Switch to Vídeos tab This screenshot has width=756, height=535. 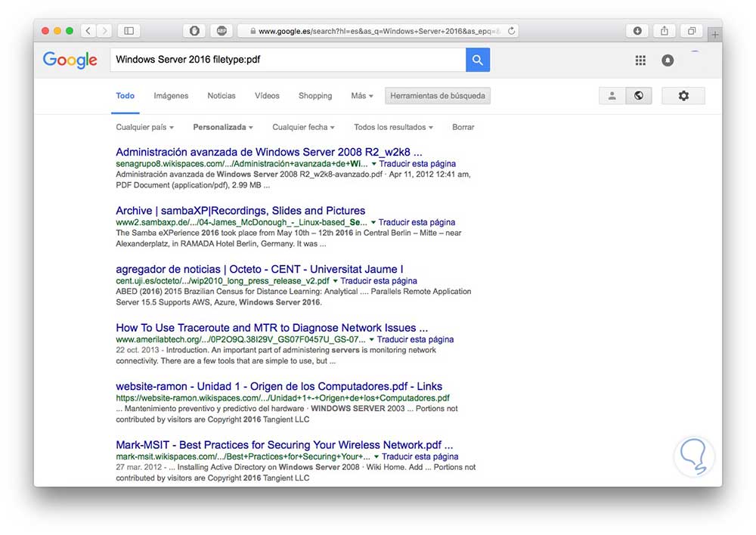pos(267,96)
